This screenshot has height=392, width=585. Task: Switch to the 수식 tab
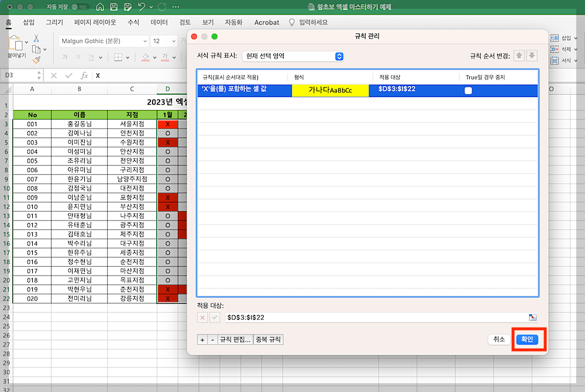(133, 22)
